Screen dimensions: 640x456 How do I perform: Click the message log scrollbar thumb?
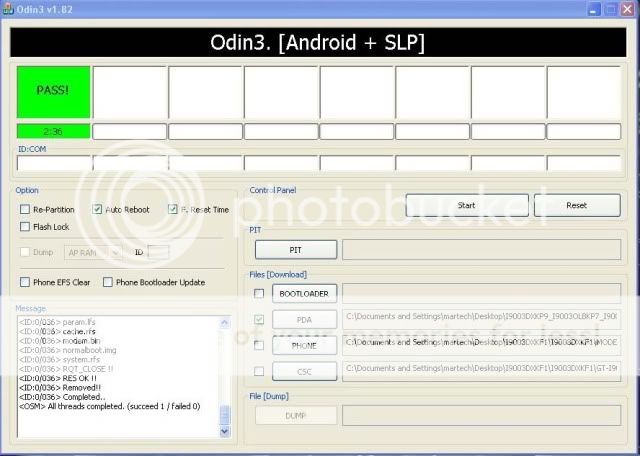(224, 415)
